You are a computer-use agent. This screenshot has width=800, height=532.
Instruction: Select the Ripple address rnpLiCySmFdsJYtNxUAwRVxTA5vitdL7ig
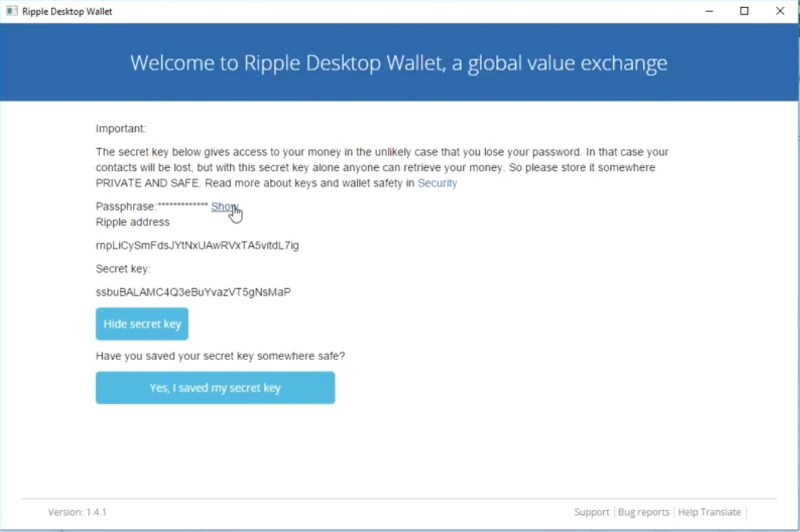(197, 245)
